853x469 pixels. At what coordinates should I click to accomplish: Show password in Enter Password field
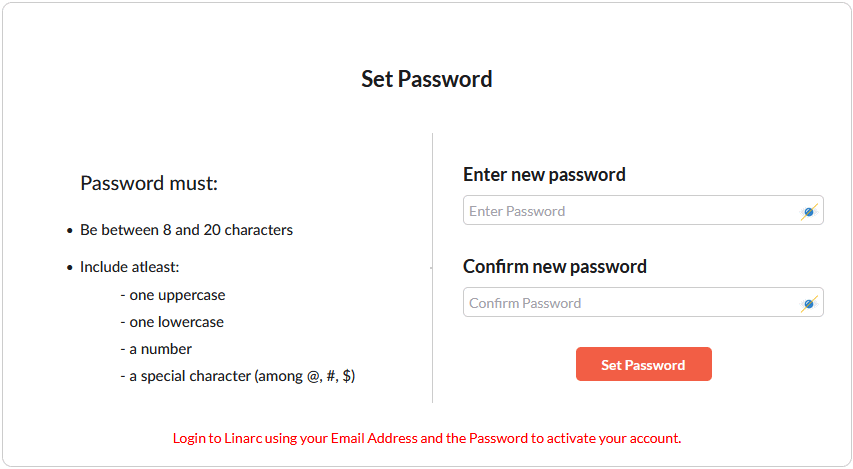pos(808,211)
